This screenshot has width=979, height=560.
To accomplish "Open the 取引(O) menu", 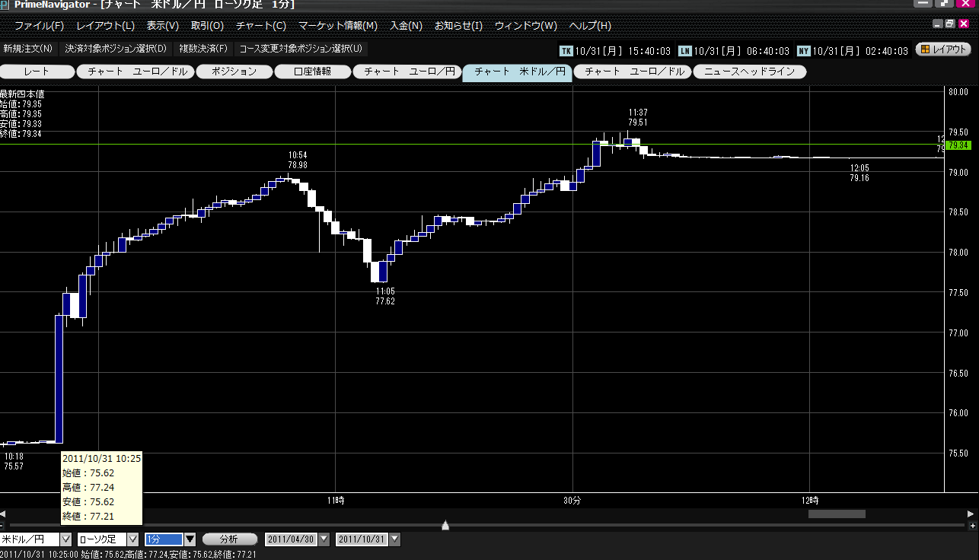I will click(207, 26).
